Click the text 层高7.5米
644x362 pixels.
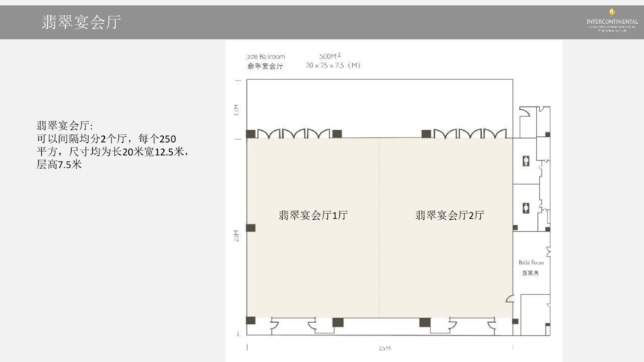click(59, 165)
